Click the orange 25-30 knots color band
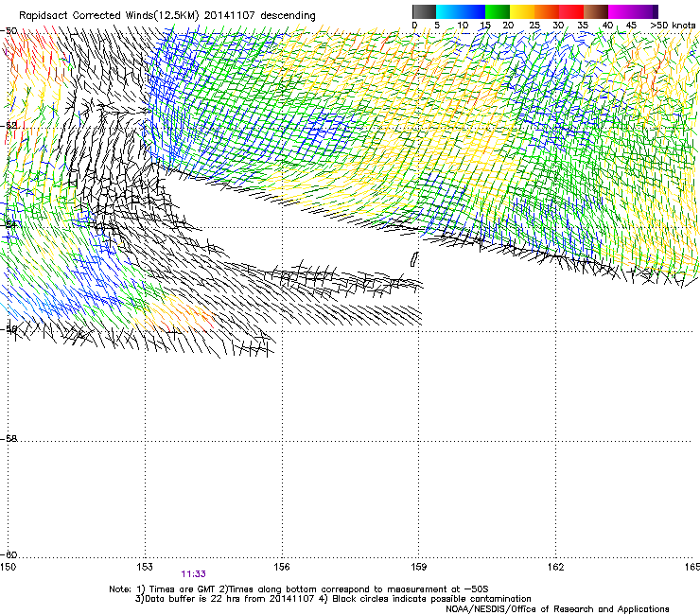This screenshot has height=615, width=700. point(547,11)
